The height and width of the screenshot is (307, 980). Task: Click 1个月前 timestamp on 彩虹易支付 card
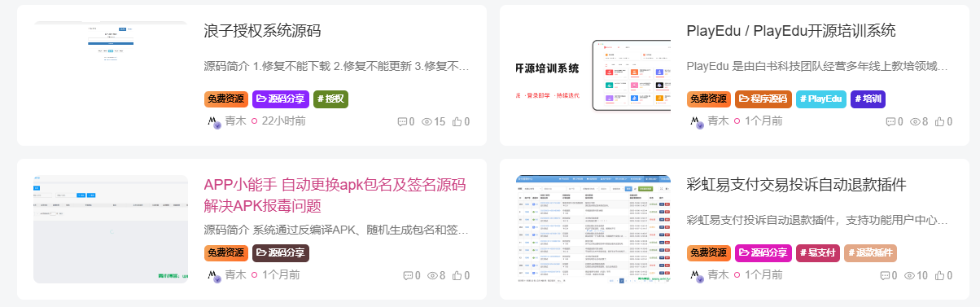click(x=763, y=275)
